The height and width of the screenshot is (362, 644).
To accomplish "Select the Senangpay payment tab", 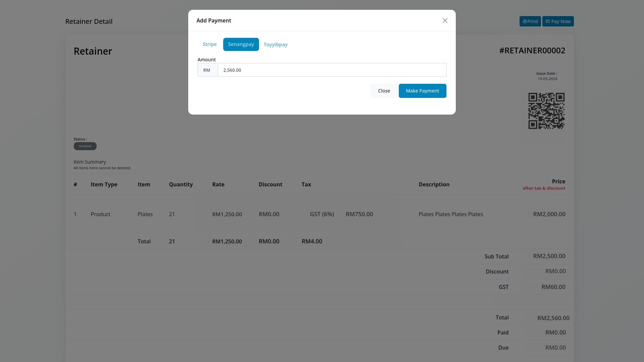I will 241,44.
